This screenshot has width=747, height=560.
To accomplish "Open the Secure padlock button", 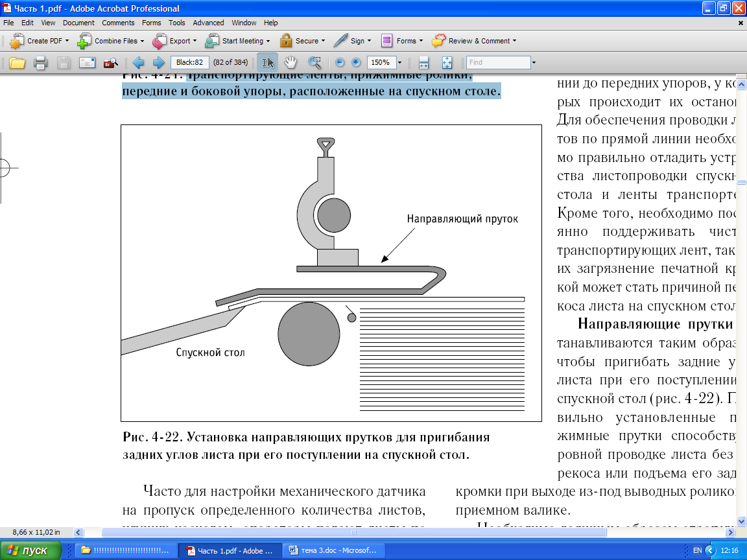I will pos(303,41).
